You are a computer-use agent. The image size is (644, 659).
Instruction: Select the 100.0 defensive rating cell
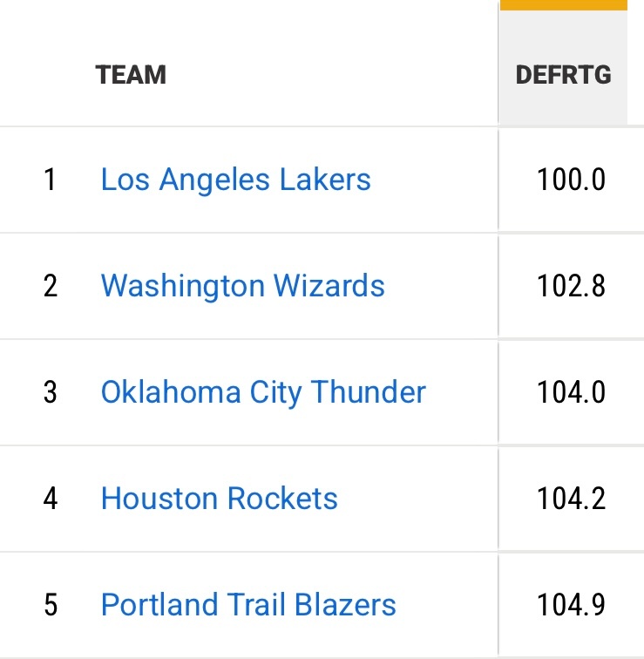[571, 180]
